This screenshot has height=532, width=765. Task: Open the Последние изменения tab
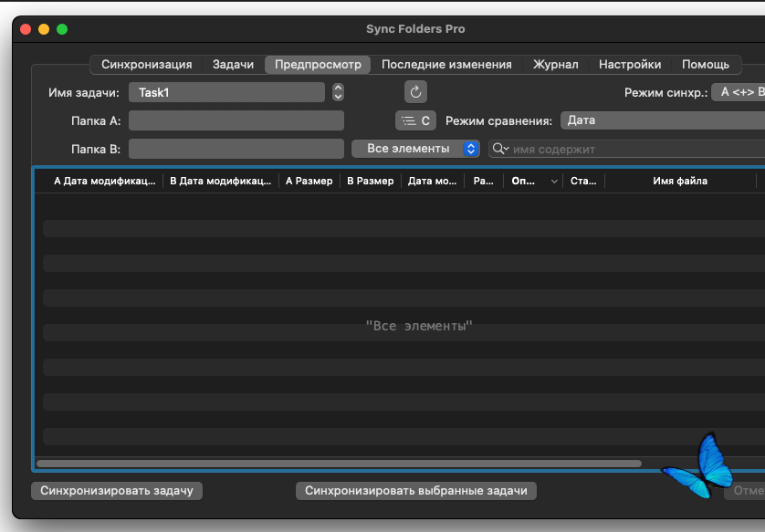(x=446, y=65)
